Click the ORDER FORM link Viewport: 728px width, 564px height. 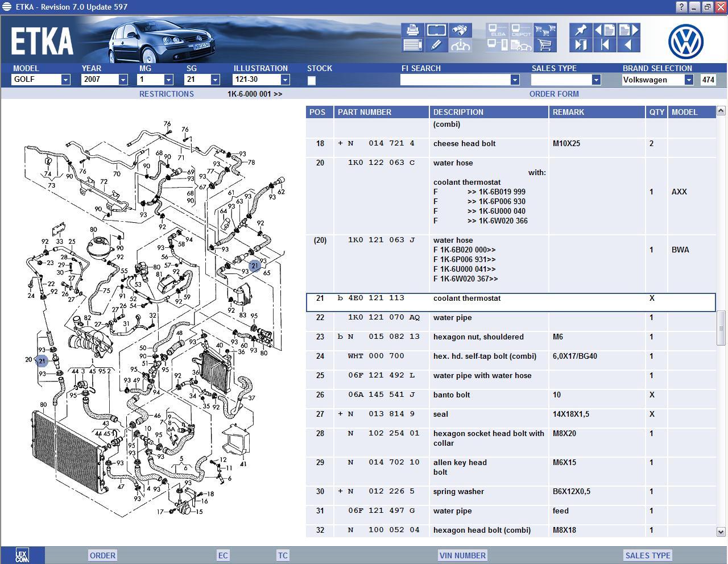point(554,94)
